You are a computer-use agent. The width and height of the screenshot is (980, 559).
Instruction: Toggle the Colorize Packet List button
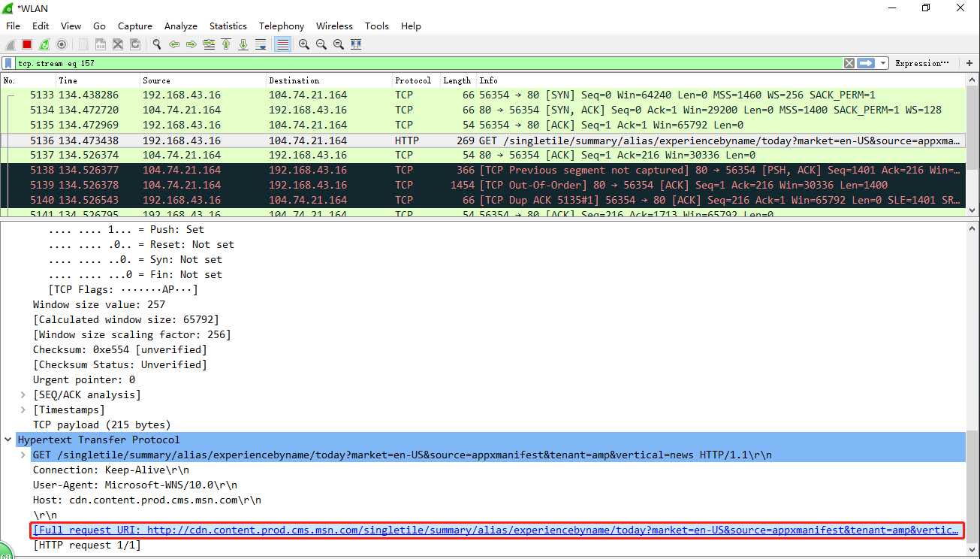coord(282,44)
